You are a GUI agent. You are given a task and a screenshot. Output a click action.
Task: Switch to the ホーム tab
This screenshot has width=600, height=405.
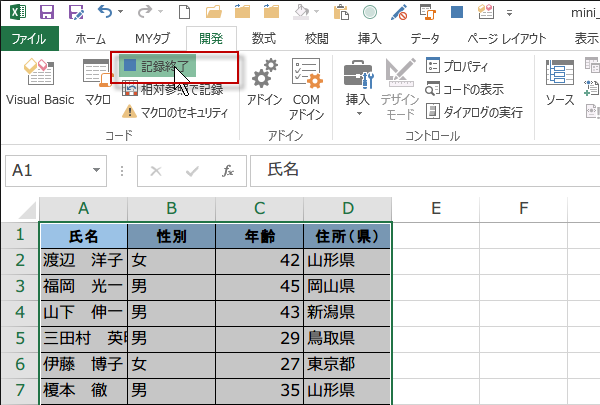[x=90, y=39]
